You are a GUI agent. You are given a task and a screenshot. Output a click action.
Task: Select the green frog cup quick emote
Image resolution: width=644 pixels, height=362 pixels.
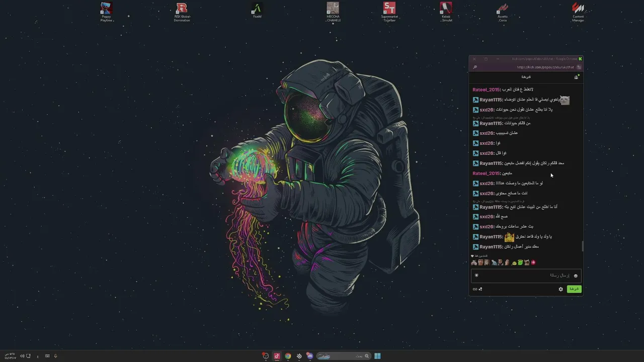520,262
